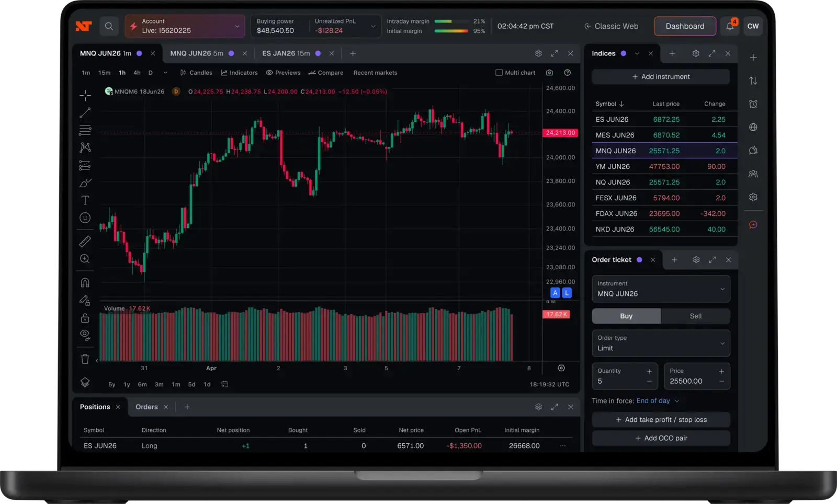Viewport: 837px width, 504px height.
Task: Click Add instrument button
Action: coord(661,77)
